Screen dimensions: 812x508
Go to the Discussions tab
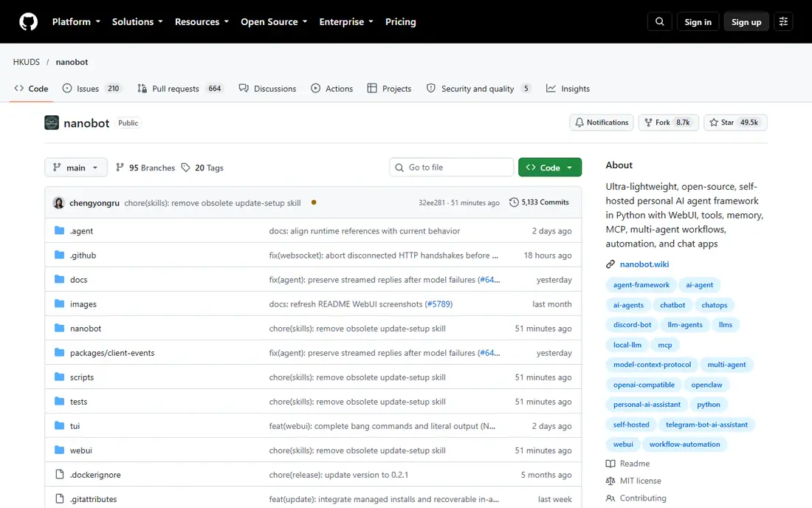coord(268,89)
